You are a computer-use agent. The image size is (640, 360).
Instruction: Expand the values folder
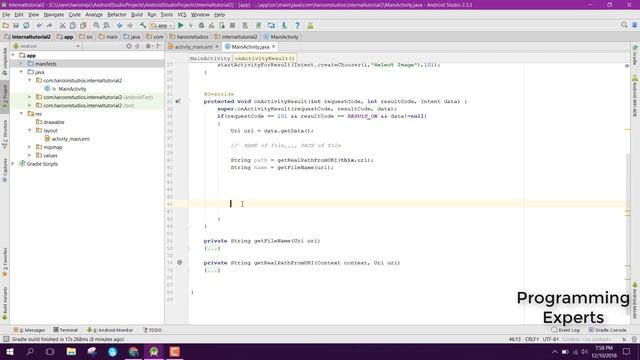coord(29,156)
